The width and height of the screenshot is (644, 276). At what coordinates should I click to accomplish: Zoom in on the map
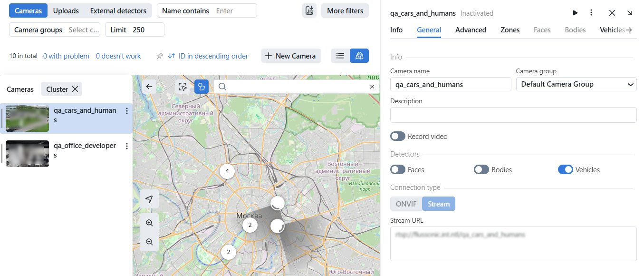coord(149,223)
